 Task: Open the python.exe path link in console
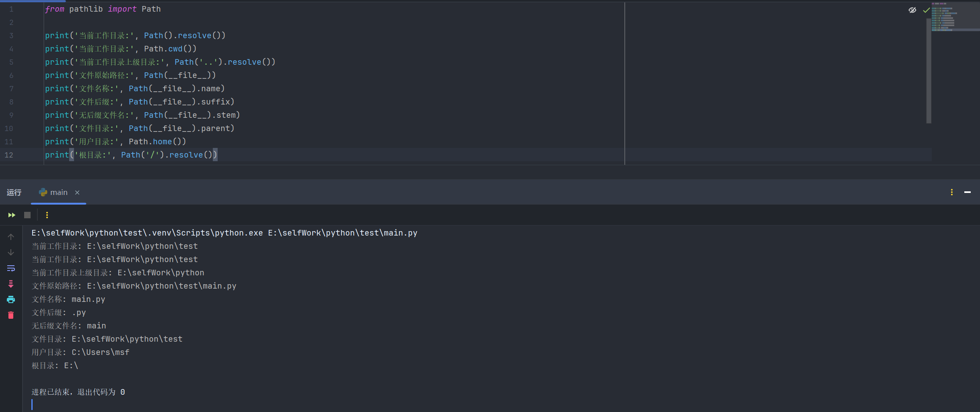(147, 233)
